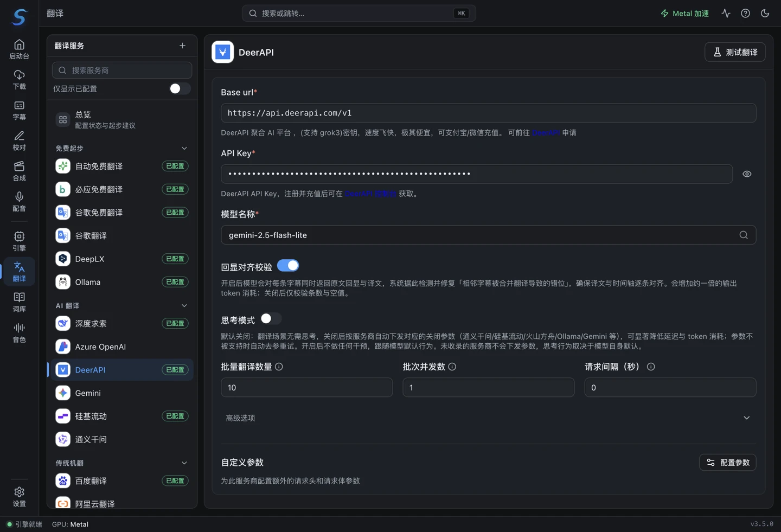The image size is (781, 532).
Task: Open the 音色 voice timbre section
Action: [19, 332]
